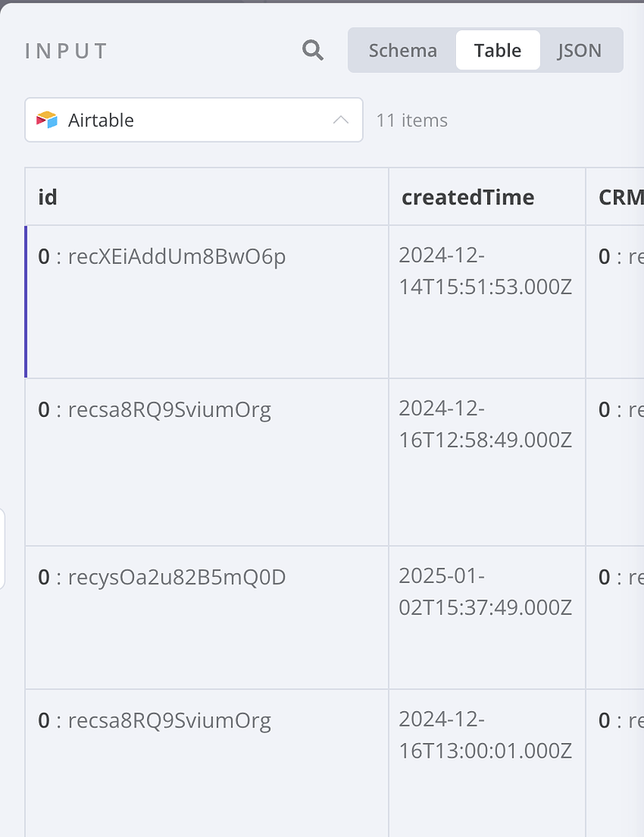Switch to the Schema tab
This screenshot has width=644, height=837.
click(x=401, y=50)
